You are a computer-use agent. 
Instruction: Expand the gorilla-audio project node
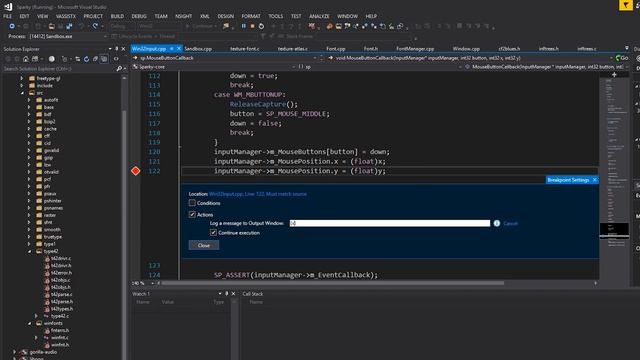click(15, 352)
